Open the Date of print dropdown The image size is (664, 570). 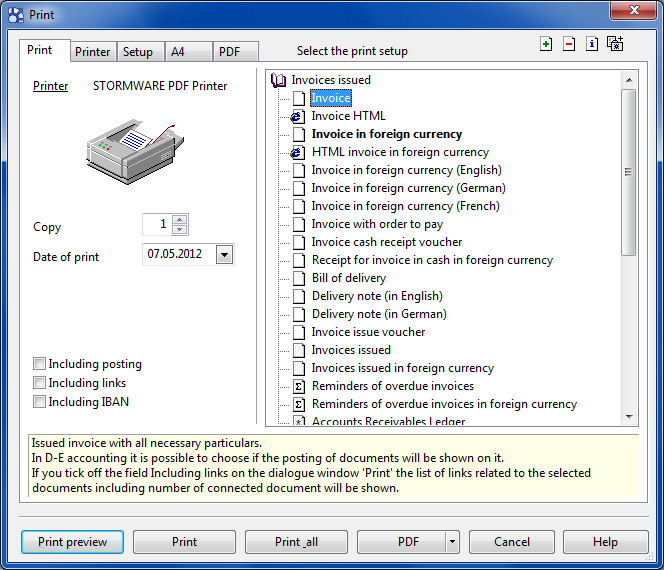[x=224, y=255]
